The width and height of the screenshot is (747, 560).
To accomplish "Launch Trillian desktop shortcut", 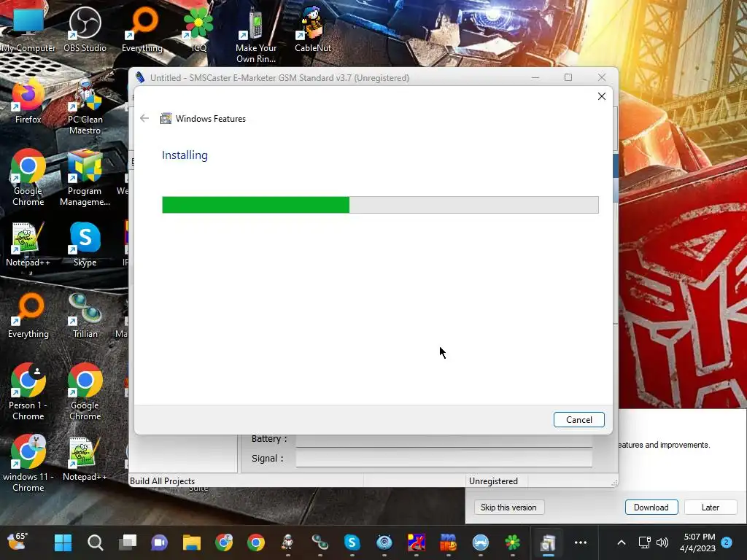I will (x=85, y=315).
